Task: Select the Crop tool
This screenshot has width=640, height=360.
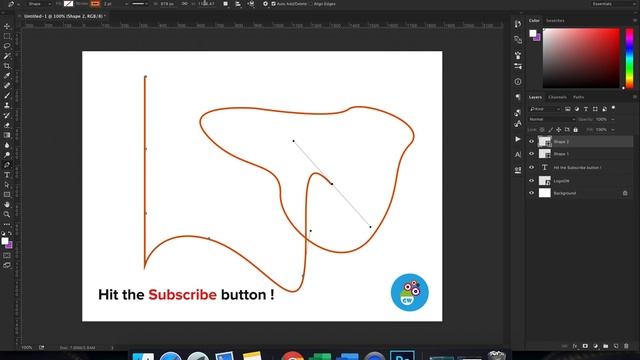Action: pos(7,66)
